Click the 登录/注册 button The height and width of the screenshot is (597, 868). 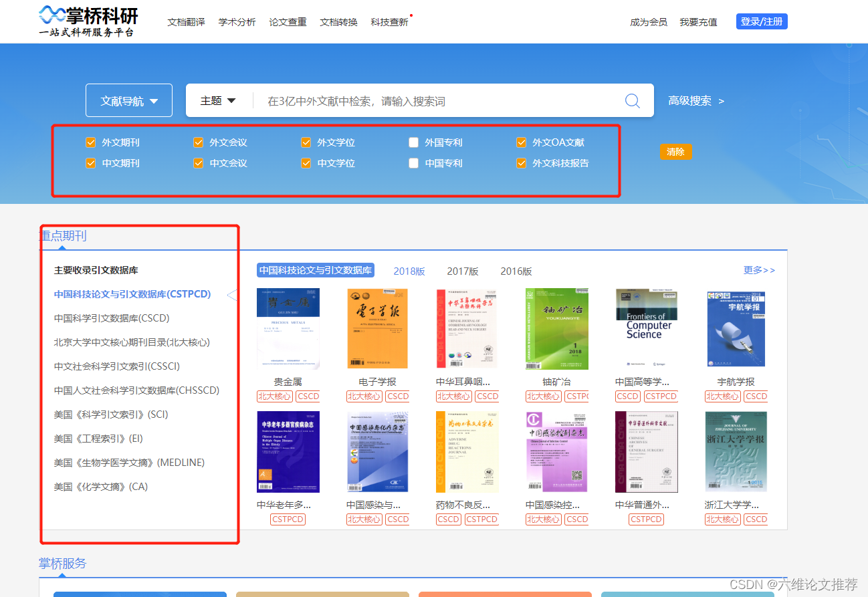point(762,21)
